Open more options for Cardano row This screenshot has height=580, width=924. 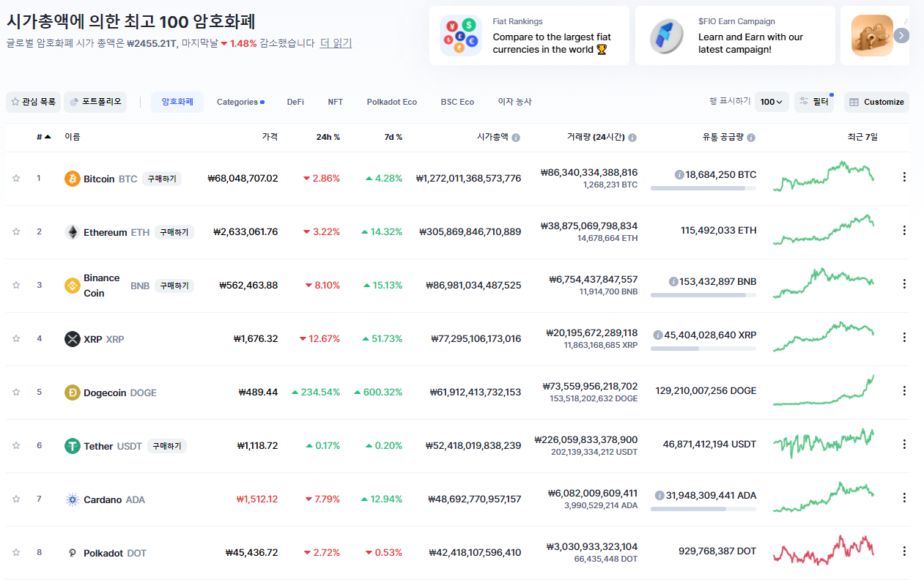(x=904, y=497)
